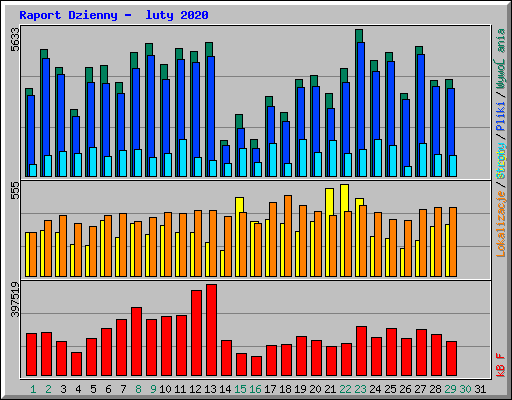
Task: Click the red bar for day 8
Action: (136, 342)
